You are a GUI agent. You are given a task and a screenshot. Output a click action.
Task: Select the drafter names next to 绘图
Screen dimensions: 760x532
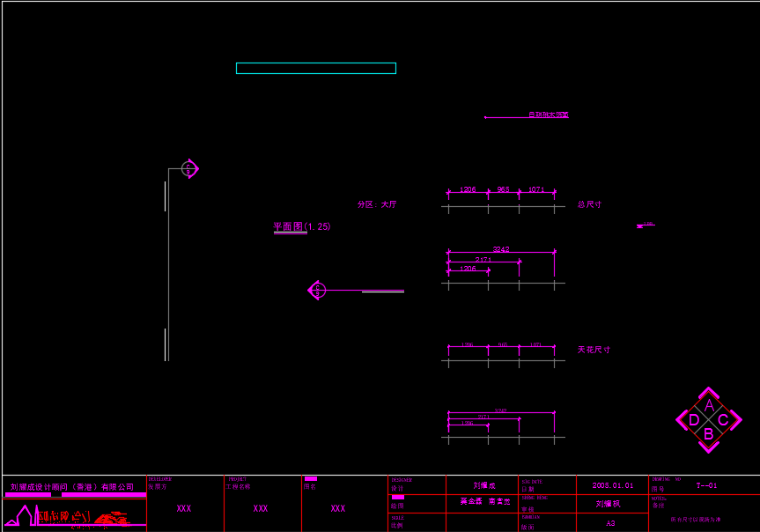click(485, 502)
